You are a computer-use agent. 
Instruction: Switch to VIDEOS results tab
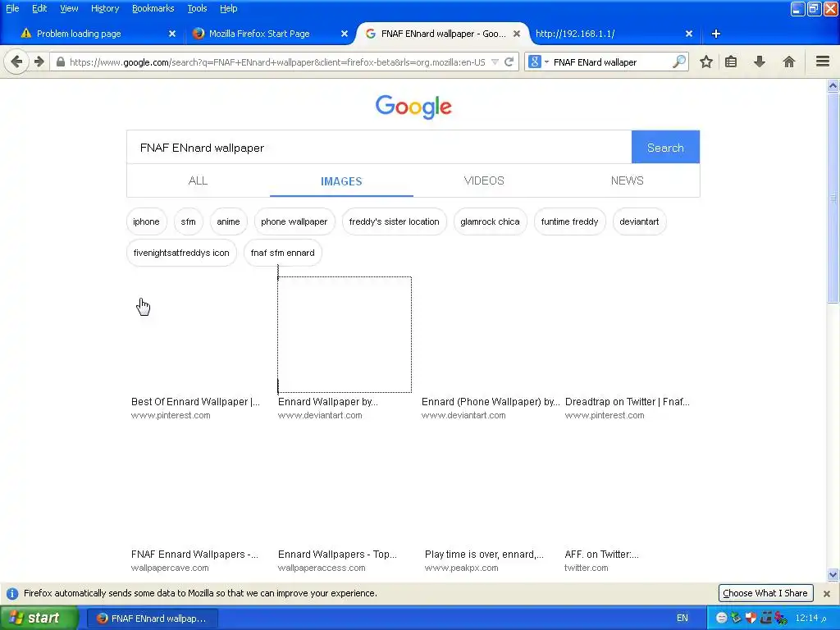pos(484,180)
